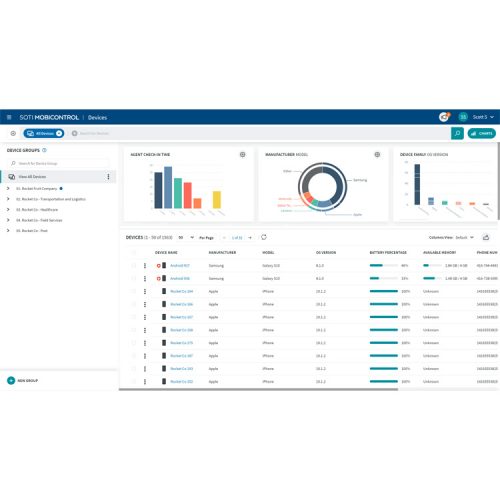The image size is (500, 500).
Task: Click the Devices breadcrumb in header
Action: pos(97,117)
